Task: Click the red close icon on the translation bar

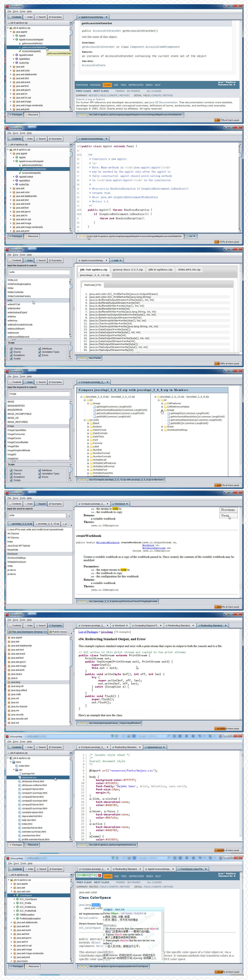Action: point(100,875)
